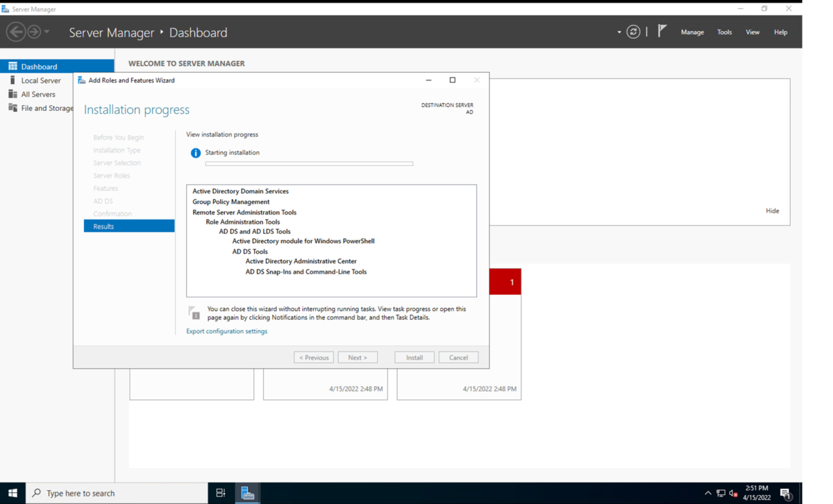Click the taskbar search box

coord(117,493)
